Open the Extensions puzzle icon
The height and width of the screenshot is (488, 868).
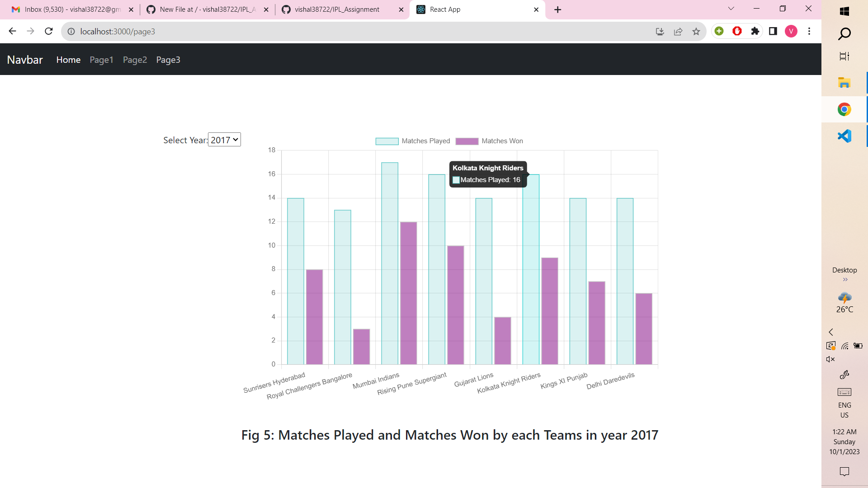[755, 31]
